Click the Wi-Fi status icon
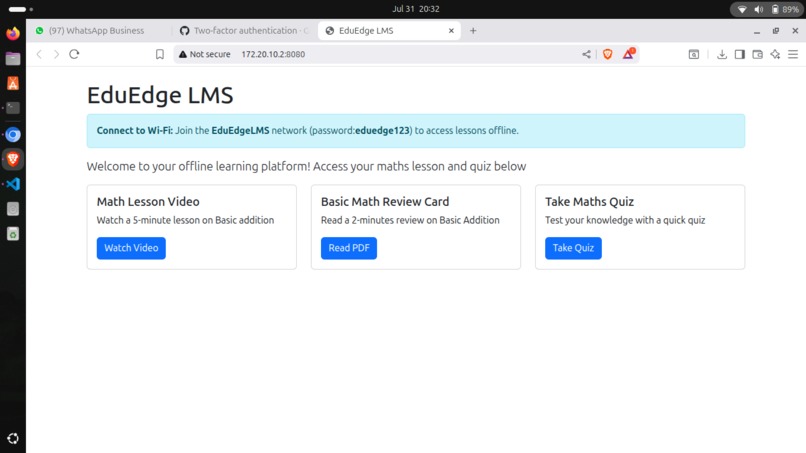806x453 pixels. tap(742, 9)
